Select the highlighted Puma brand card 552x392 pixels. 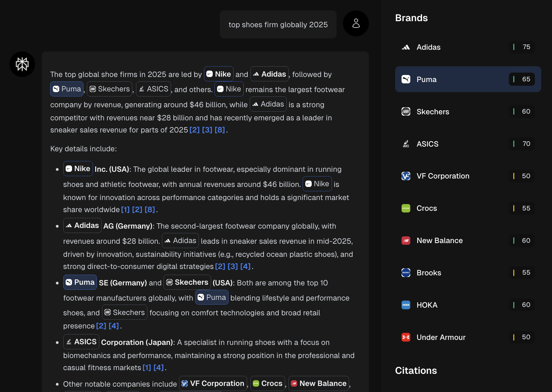[468, 79]
